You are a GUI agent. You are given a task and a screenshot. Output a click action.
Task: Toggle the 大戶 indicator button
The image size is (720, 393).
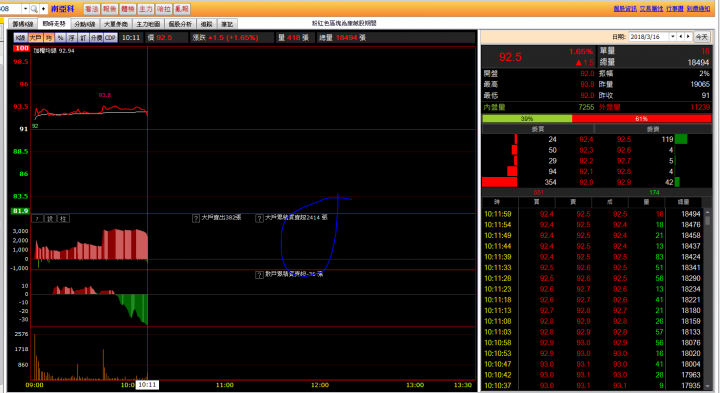tap(35, 38)
